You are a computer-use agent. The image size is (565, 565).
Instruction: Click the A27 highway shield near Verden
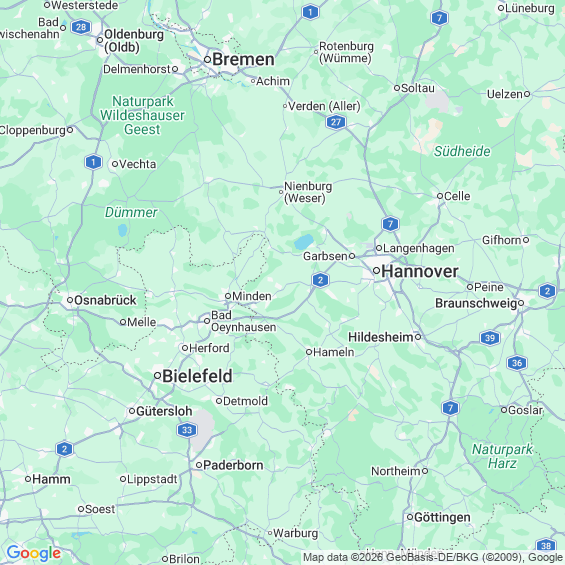pos(336,122)
